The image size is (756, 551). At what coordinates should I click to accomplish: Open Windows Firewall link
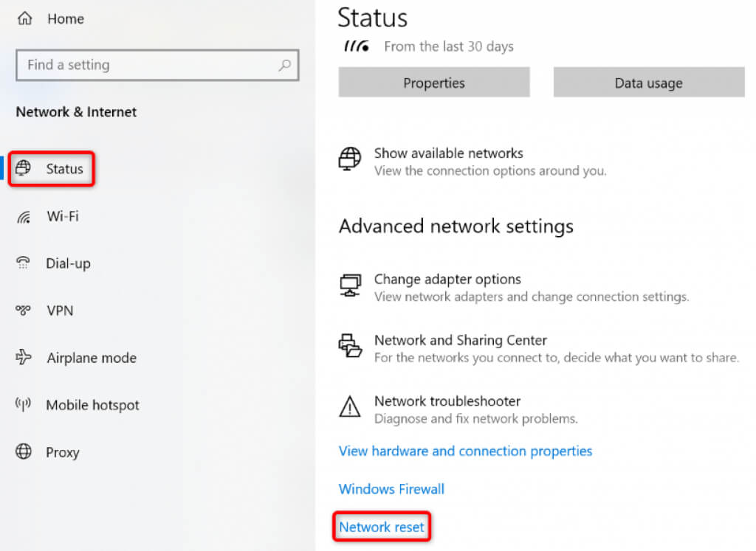(391, 489)
